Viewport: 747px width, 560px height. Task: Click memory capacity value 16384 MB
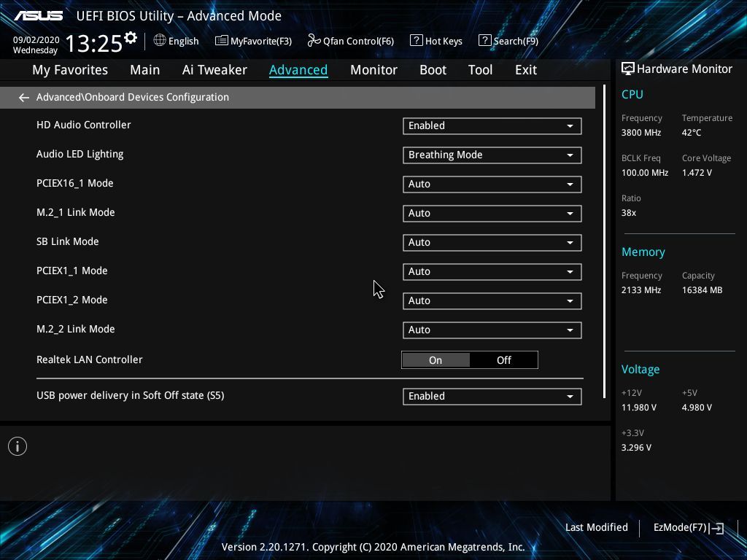tap(703, 290)
